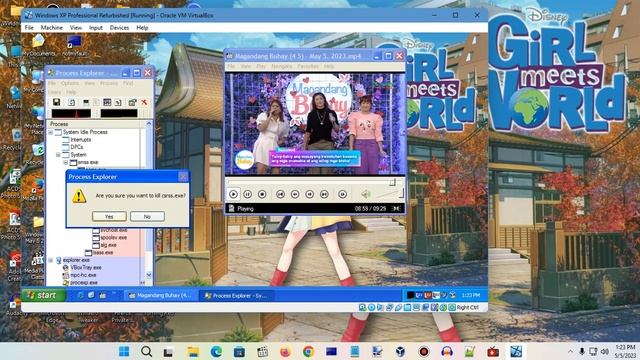The image size is (640, 360).
Task: Collapse the explorer.exe tree node
Action: click(x=51, y=260)
